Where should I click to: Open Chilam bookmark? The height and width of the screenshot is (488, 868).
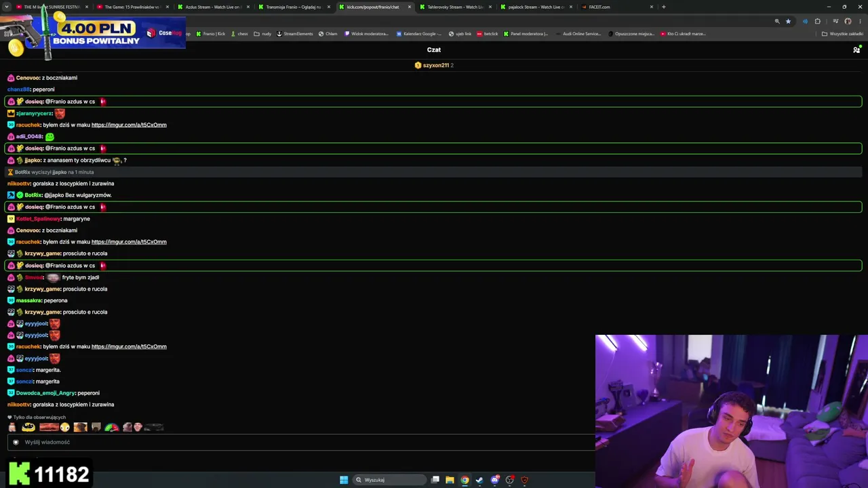click(x=328, y=33)
